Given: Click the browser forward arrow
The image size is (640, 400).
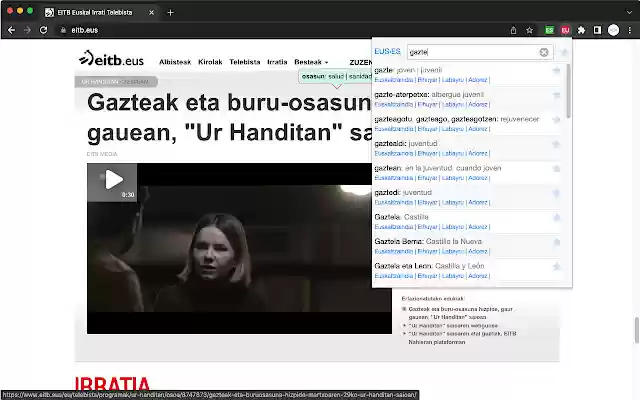Looking at the screenshot, I should click(x=27, y=30).
